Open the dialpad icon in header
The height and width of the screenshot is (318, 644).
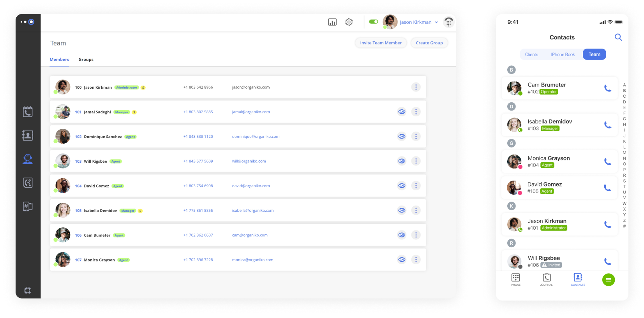[449, 22]
